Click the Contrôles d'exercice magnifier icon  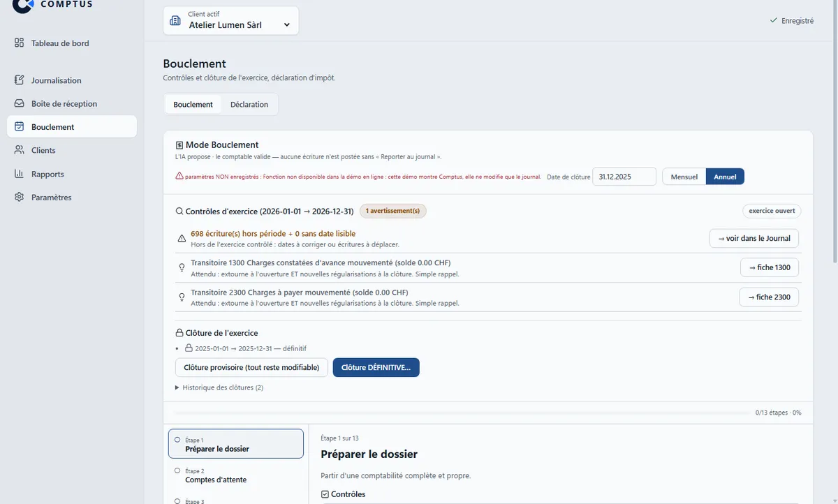pyautogui.click(x=179, y=211)
